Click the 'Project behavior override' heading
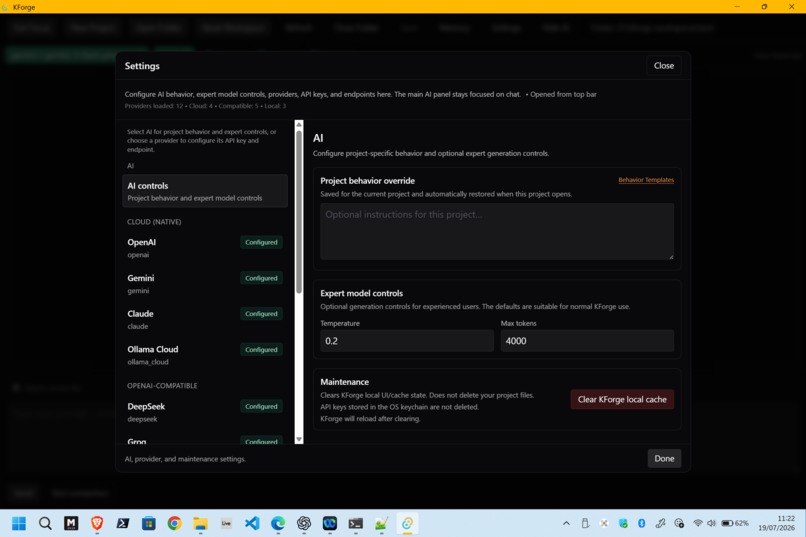This screenshot has height=537, width=806. coord(368,181)
